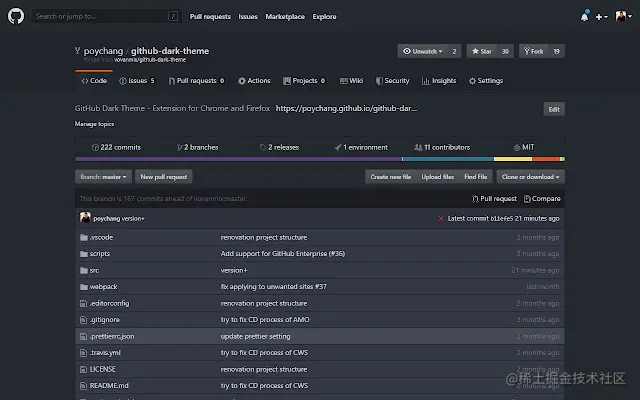Show the language breakdown color bar
The width and height of the screenshot is (640, 400).
tap(320, 159)
